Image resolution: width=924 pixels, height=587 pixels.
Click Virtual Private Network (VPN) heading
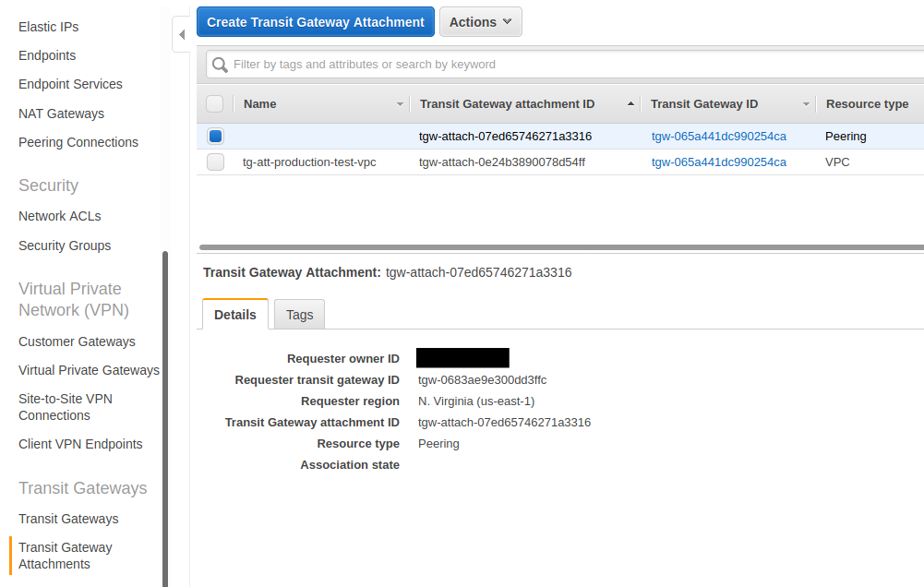tap(74, 299)
